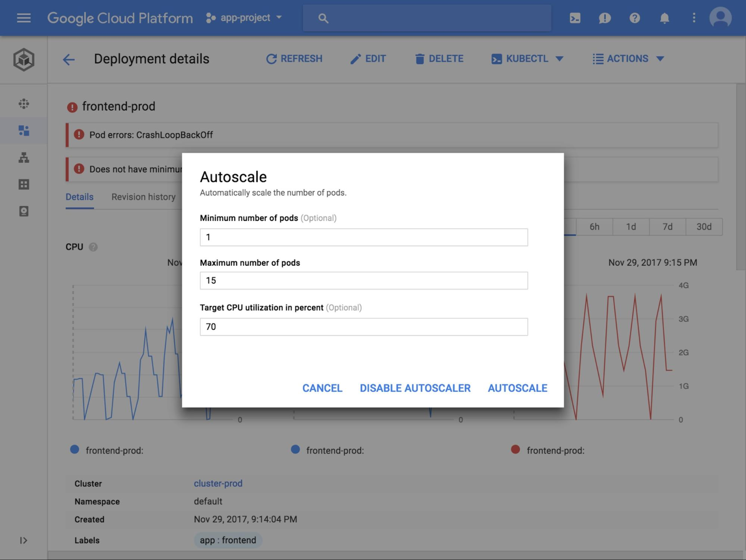
Task: Select the 1d time range
Action: tap(631, 227)
